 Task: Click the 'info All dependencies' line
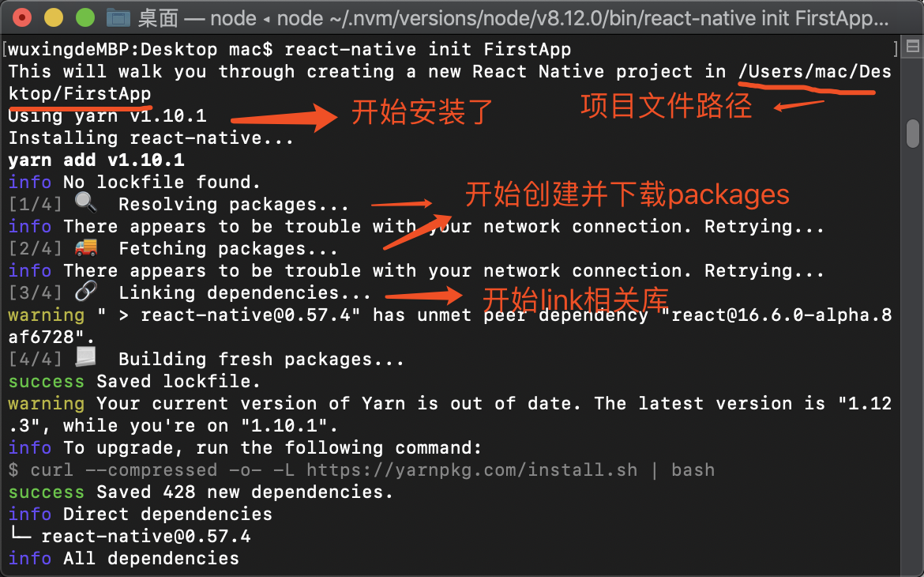(122, 558)
